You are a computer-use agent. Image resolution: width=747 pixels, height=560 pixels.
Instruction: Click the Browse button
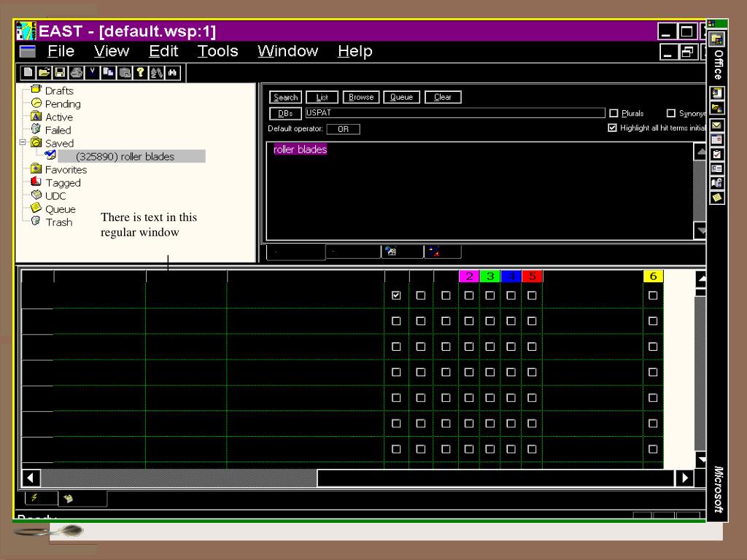coord(361,97)
